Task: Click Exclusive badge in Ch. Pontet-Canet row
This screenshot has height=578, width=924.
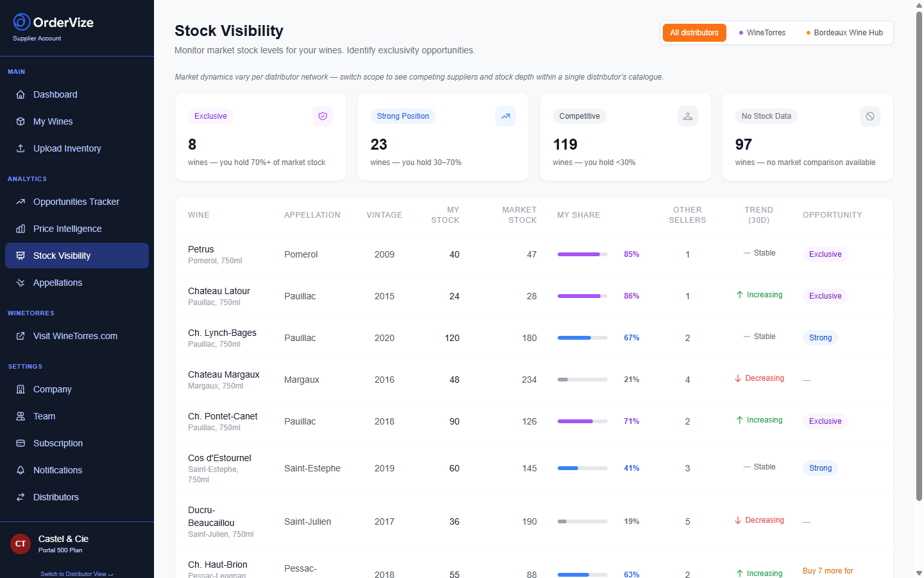Action: coord(825,421)
